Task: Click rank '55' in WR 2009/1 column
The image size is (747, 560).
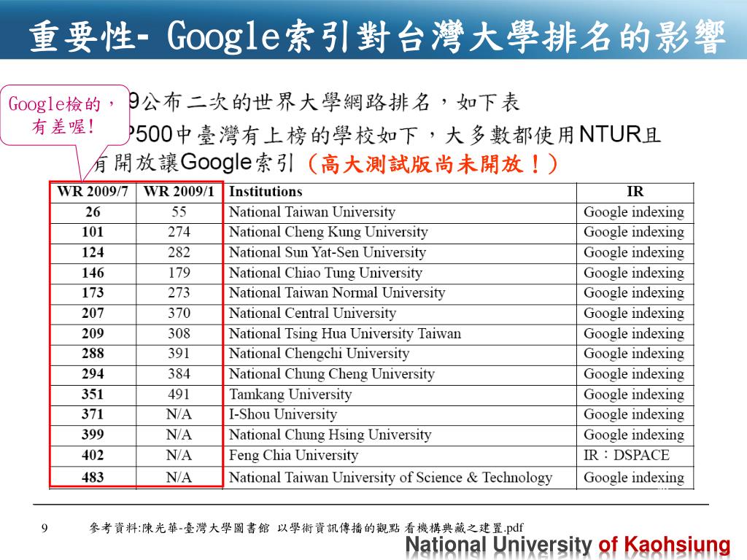Action: coord(179,212)
